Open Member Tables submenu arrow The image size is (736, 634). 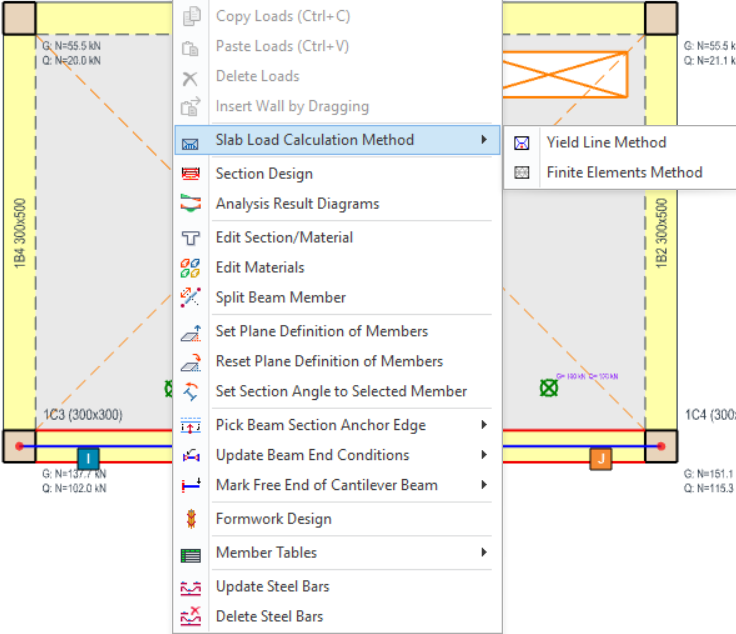click(484, 552)
